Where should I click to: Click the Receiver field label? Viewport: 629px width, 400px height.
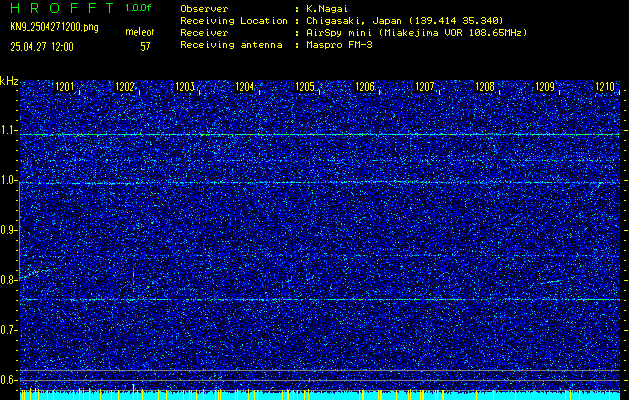coord(204,33)
